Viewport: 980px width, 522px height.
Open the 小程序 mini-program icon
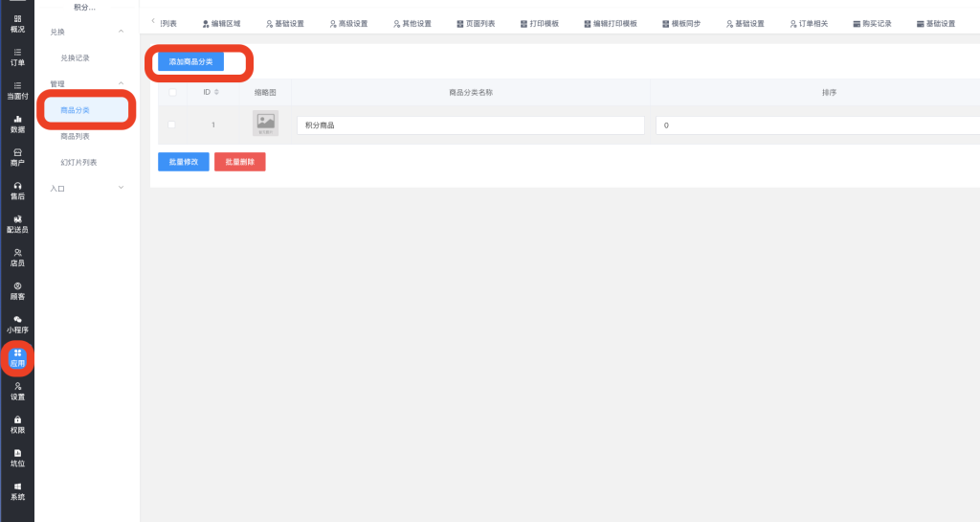(x=17, y=325)
